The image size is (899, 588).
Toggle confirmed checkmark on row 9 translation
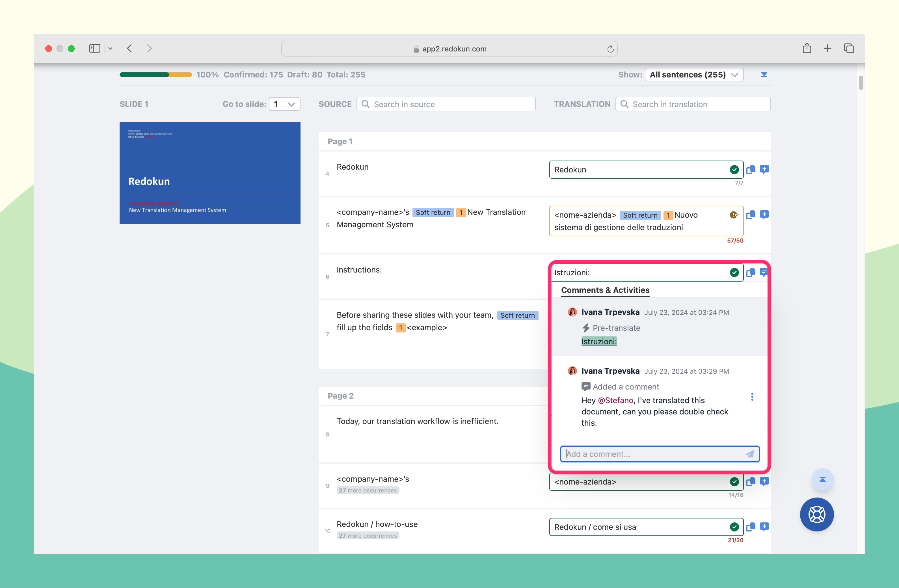(734, 482)
